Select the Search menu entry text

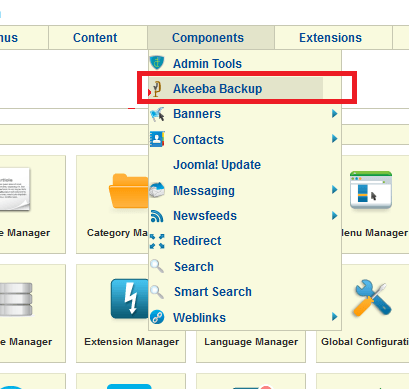pyautogui.click(x=194, y=267)
